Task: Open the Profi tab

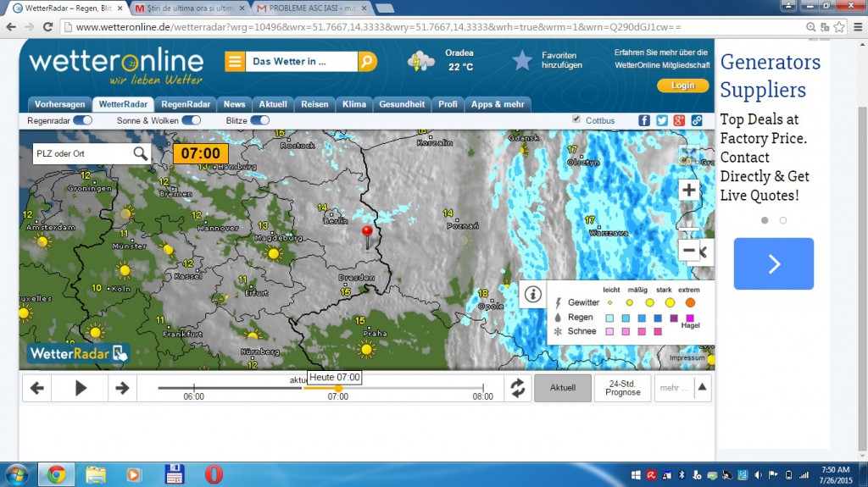Action: coord(448,104)
